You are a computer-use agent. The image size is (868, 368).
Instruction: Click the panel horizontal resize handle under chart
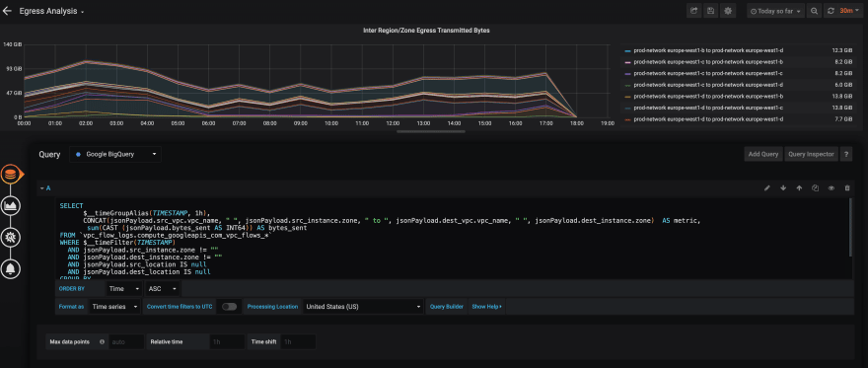tap(431, 131)
